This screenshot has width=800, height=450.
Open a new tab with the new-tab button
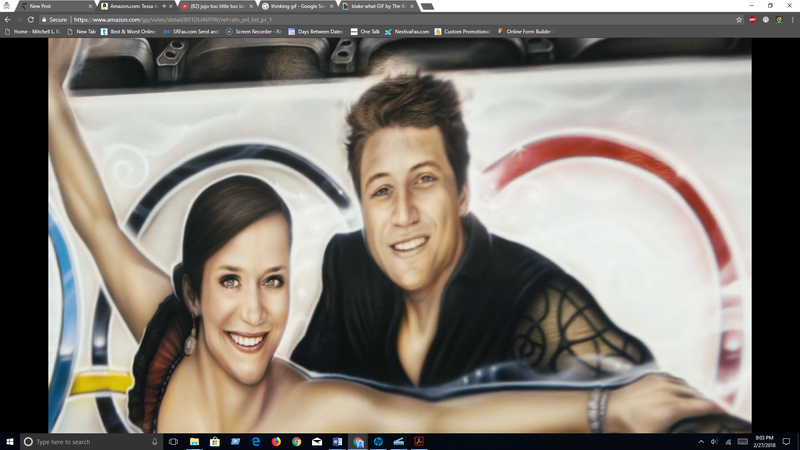pyautogui.click(x=428, y=7)
